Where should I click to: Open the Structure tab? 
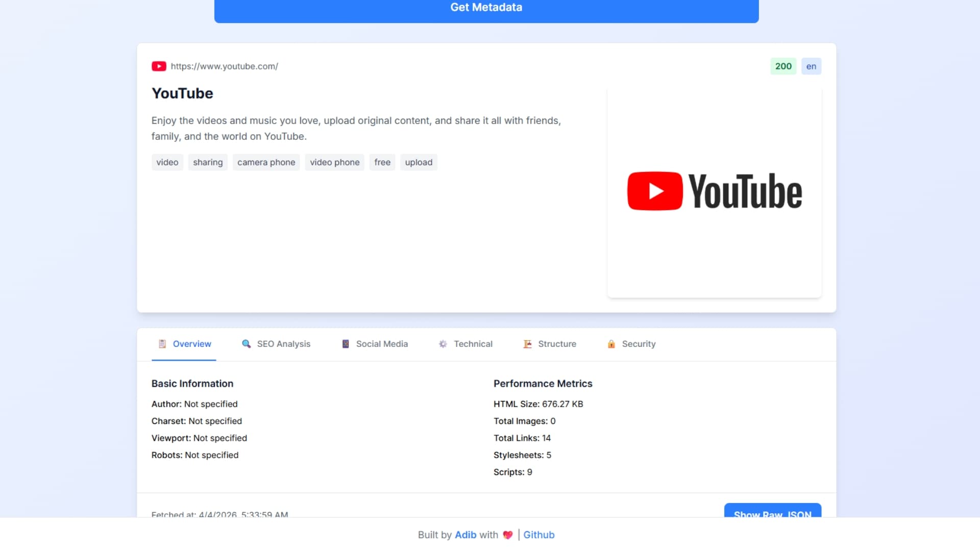tap(550, 344)
